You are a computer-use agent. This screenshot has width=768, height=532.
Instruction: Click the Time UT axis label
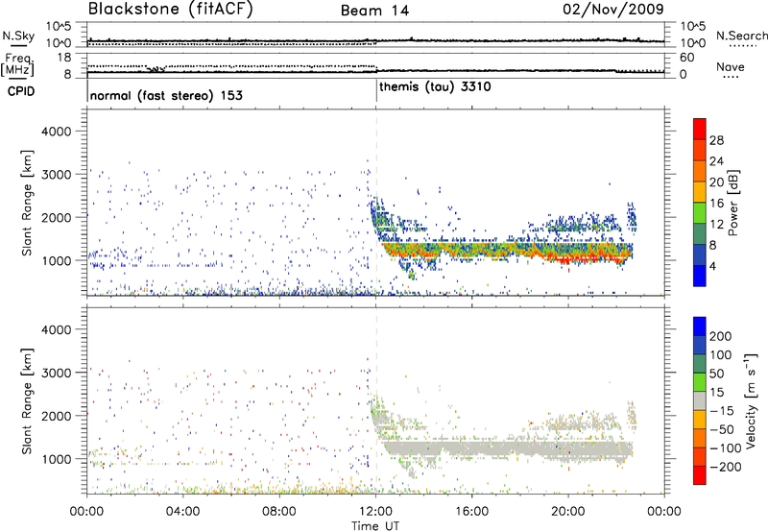(x=375, y=526)
